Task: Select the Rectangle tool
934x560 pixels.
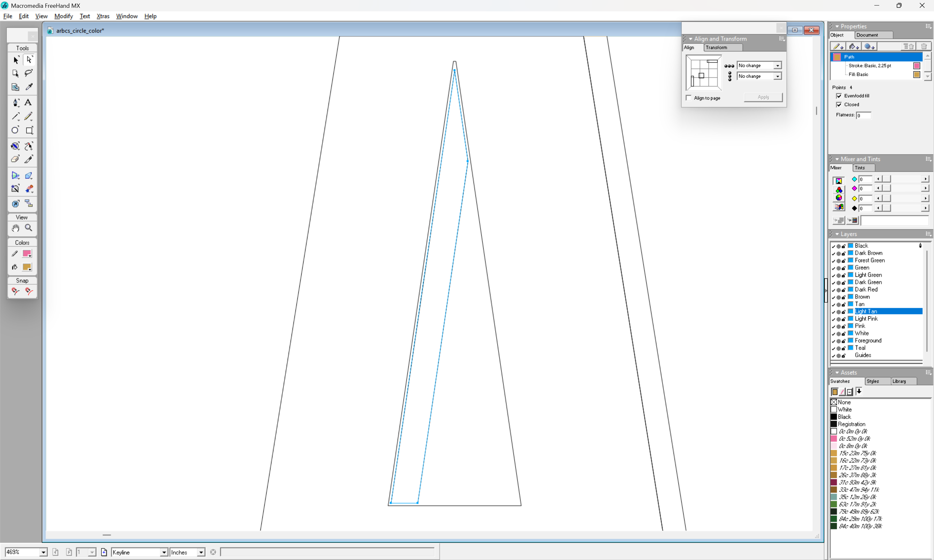Action: click(x=29, y=130)
